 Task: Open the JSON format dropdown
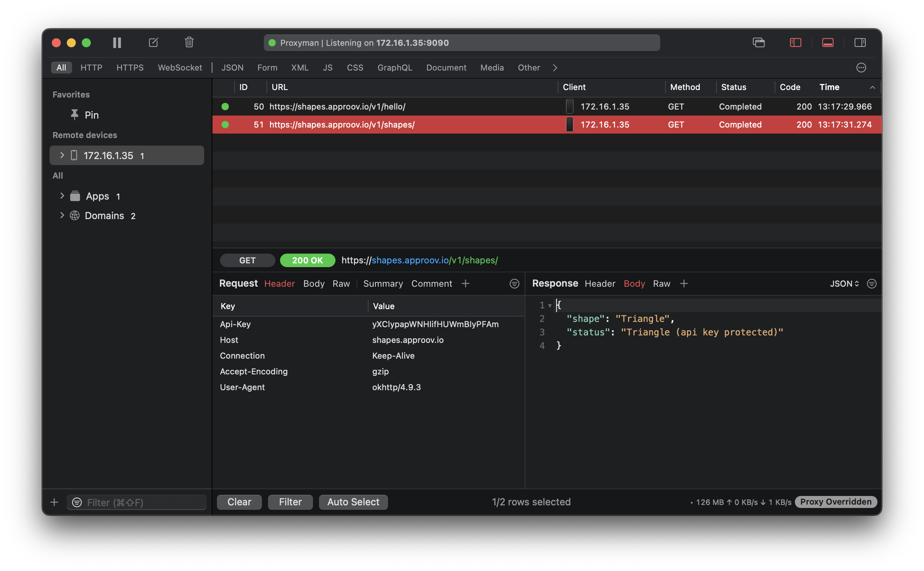844,284
